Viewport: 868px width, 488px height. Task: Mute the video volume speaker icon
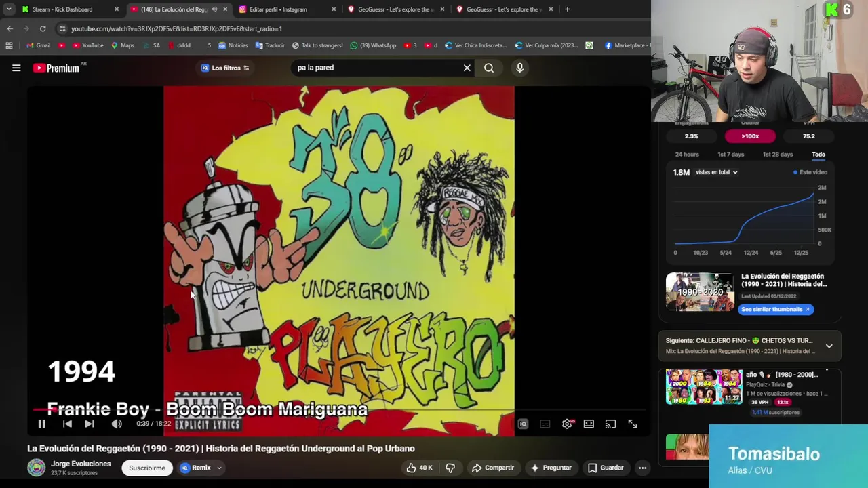(117, 424)
